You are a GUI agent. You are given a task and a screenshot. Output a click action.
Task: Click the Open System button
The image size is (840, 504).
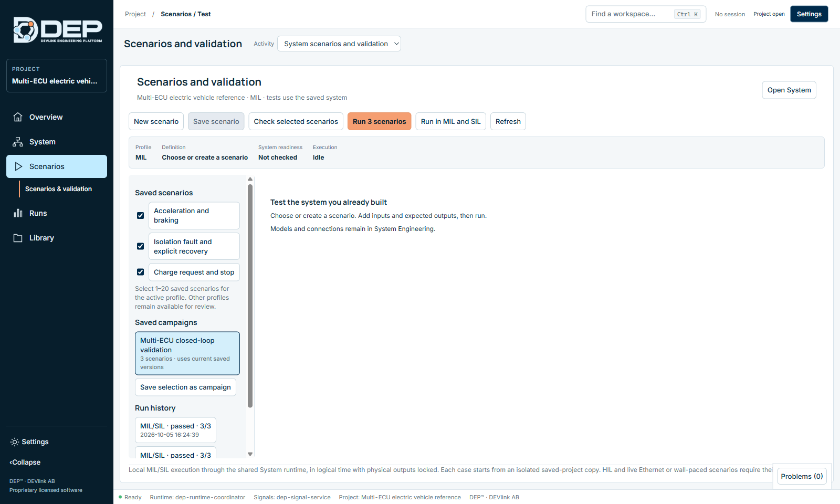[789, 90]
